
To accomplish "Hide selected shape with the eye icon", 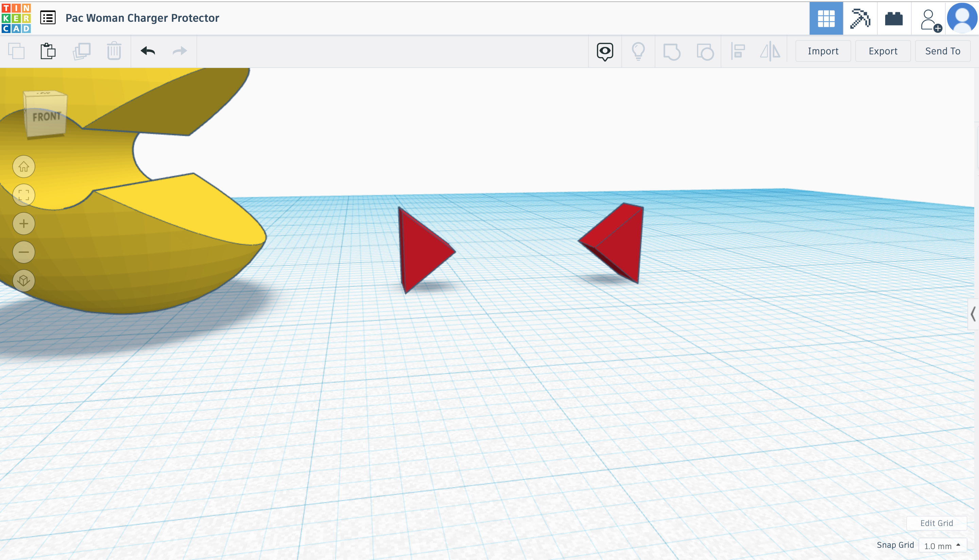I will tap(605, 51).
